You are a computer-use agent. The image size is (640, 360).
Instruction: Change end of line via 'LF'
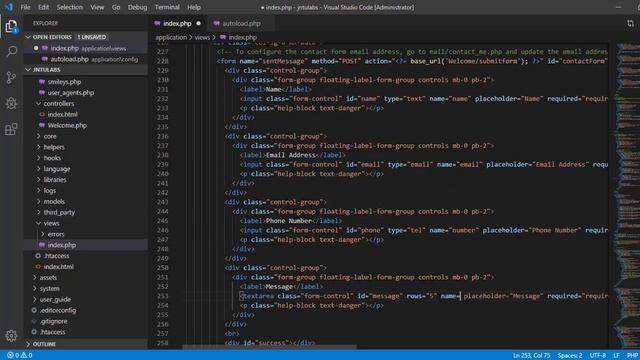click(616, 355)
